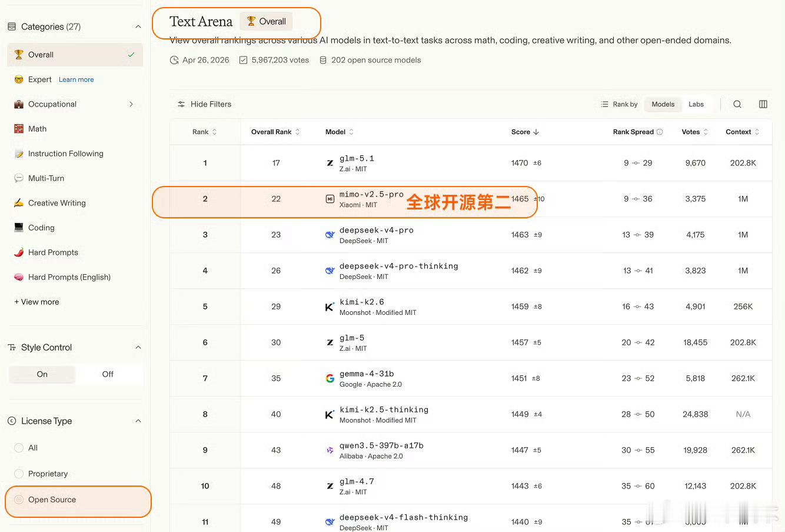Viewport: 785px width, 532px height.
Task: Click the 18,455 votes cell for glm-5
Action: (695, 343)
